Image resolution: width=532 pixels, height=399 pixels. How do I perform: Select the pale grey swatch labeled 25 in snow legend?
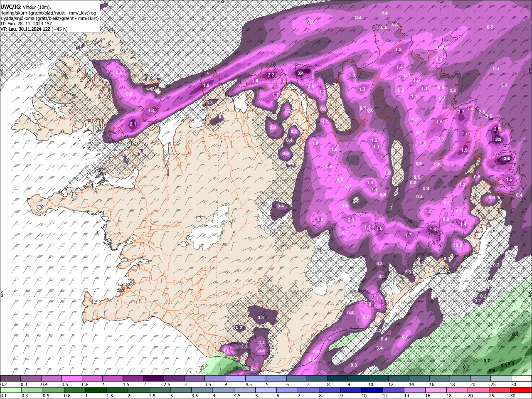coord(501,379)
